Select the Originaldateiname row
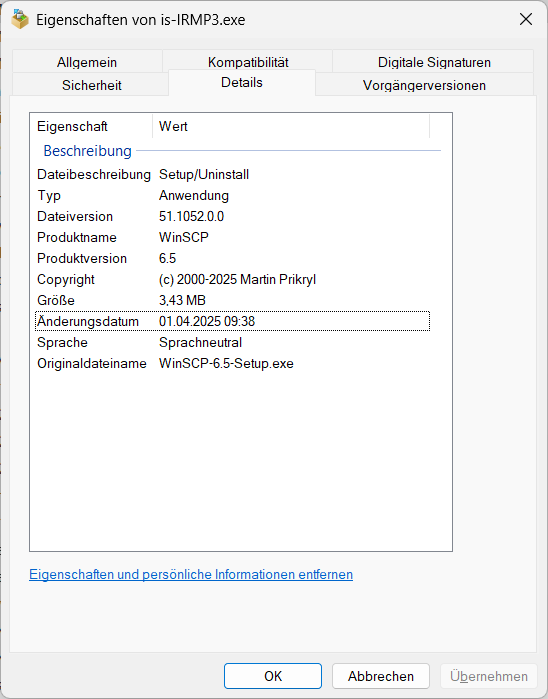This screenshot has width=548, height=699. [232, 363]
